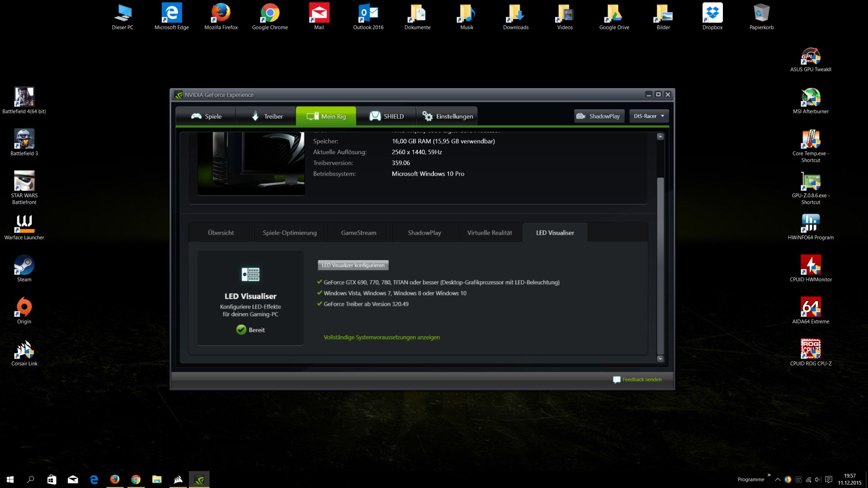The image size is (868, 488).
Task: Open the Virtuelle Realität sub-tab
Action: pos(489,233)
